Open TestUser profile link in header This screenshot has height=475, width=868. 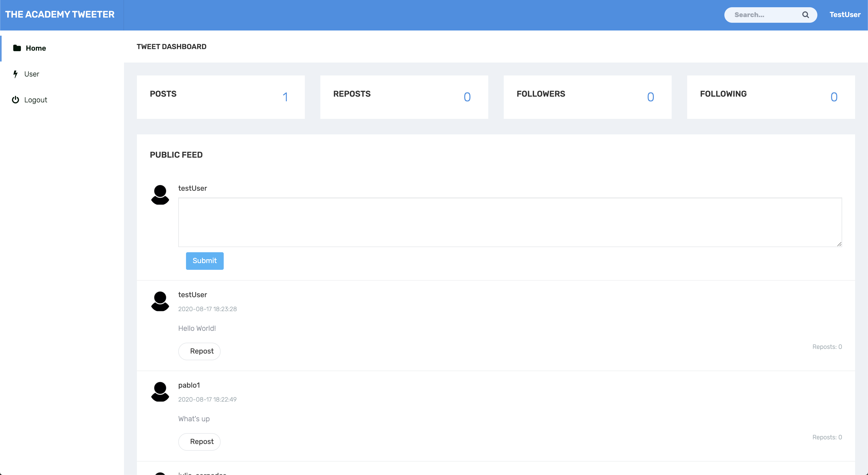point(845,15)
